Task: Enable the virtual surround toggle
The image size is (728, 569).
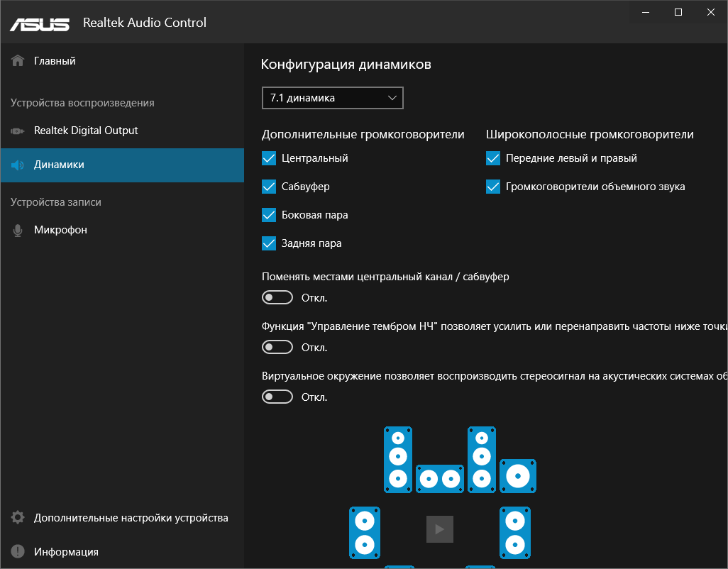Action: pyautogui.click(x=277, y=397)
